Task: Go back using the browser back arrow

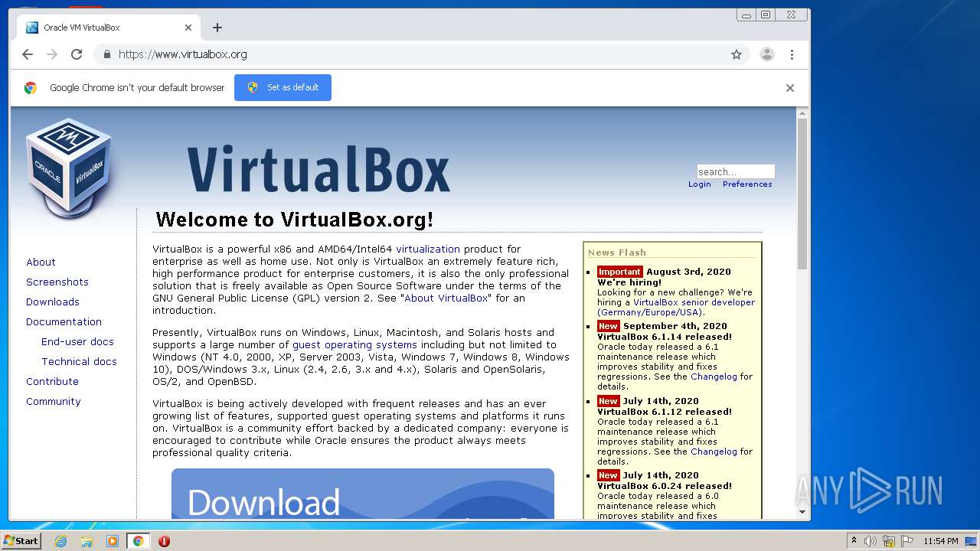Action: coord(28,54)
